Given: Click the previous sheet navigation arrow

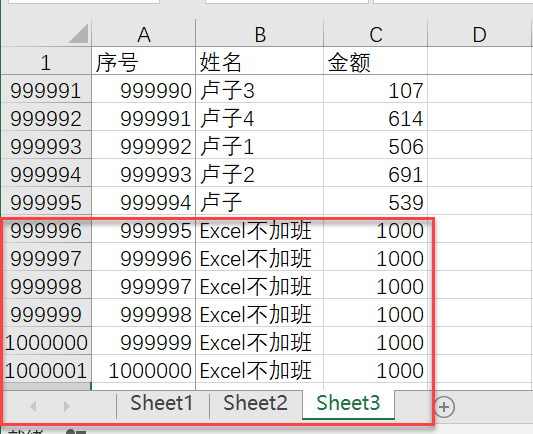Looking at the screenshot, I should [33, 406].
